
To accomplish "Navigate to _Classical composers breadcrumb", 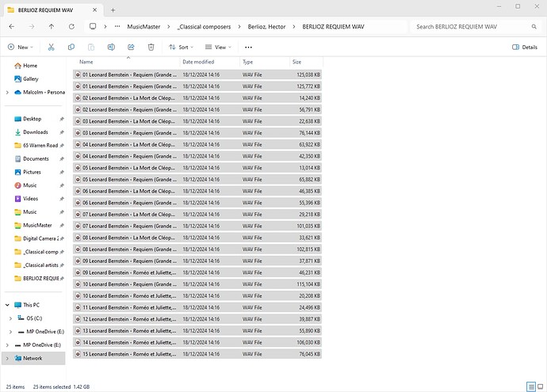I will (204, 26).
